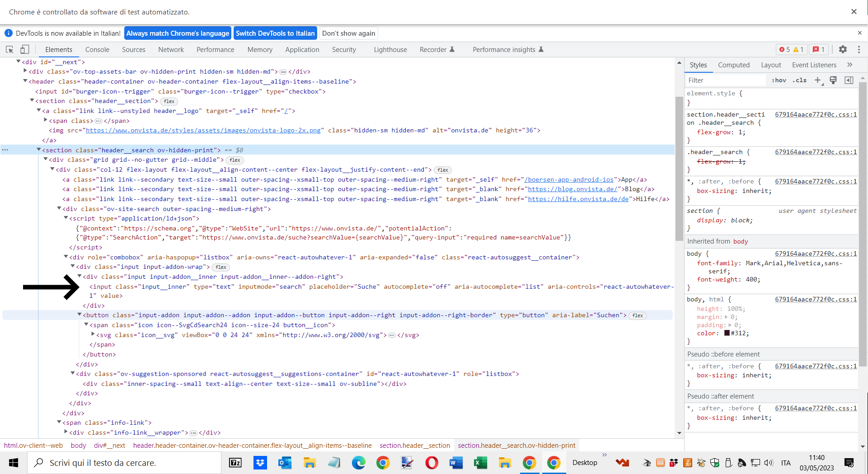
Task: Toggle .cls element classes panel
Action: coord(800,80)
